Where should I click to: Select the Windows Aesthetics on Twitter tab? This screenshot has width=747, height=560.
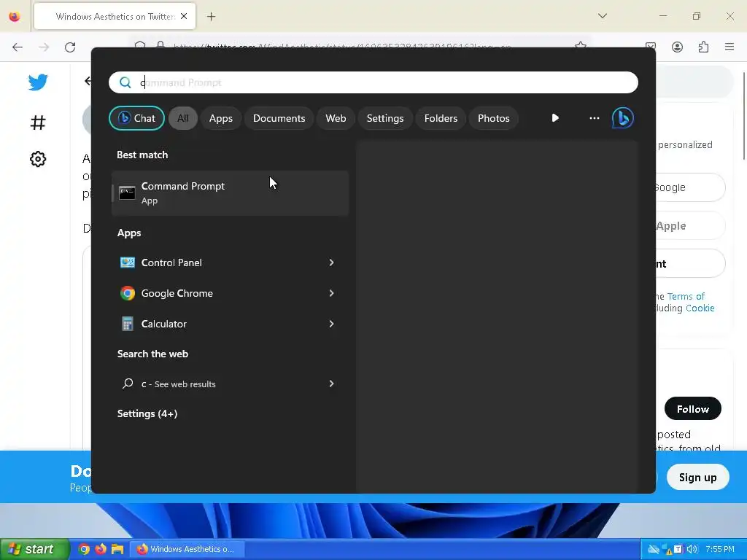click(115, 16)
